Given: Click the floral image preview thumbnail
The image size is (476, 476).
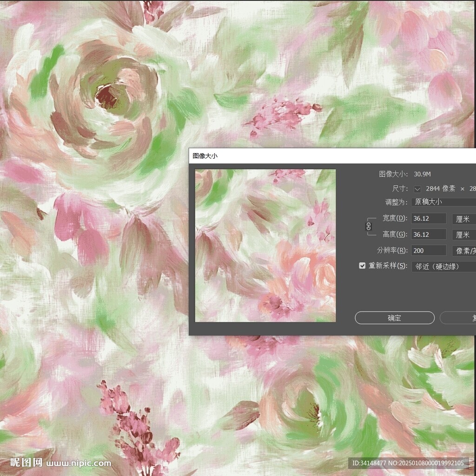Looking at the screenshot, I should point(264,245).
